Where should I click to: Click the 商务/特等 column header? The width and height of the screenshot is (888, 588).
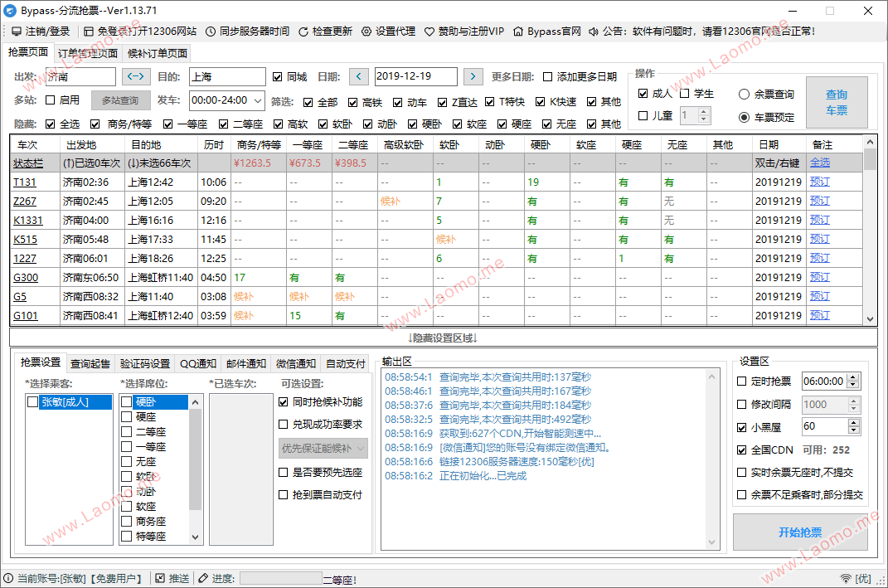[x=259, y=145]
